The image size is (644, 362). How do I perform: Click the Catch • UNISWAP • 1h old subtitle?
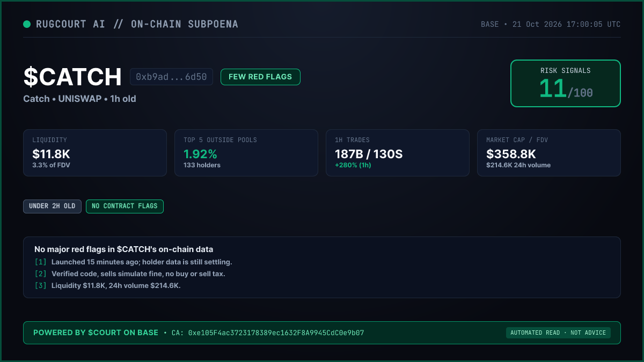tap(79, 99)
